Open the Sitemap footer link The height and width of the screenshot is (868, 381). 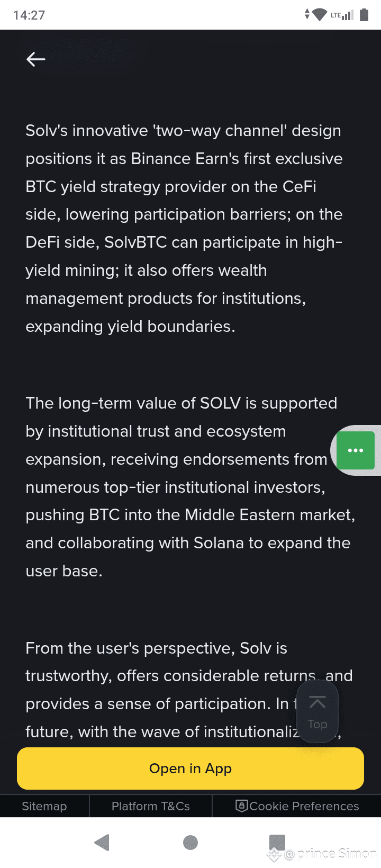[x=44, y=806]
